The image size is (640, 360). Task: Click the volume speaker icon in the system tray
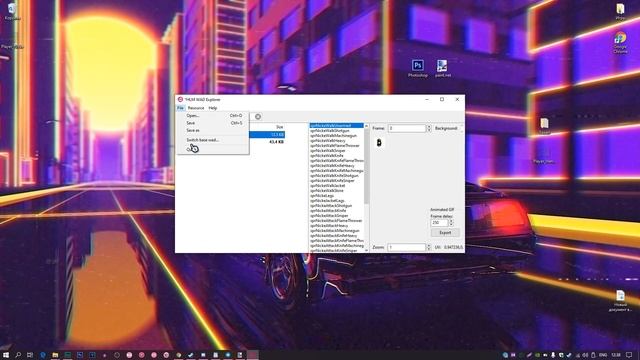tap(585, 355)
